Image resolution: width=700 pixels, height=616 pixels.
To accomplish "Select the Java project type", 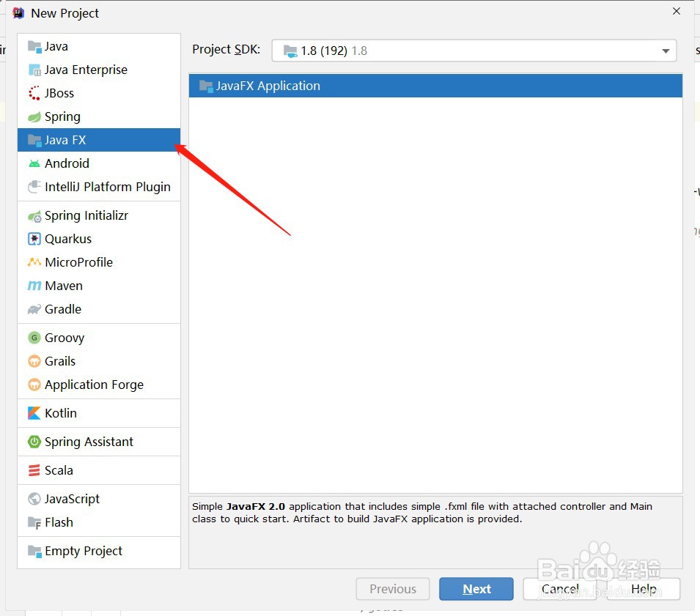I will [x=99, y=46].
